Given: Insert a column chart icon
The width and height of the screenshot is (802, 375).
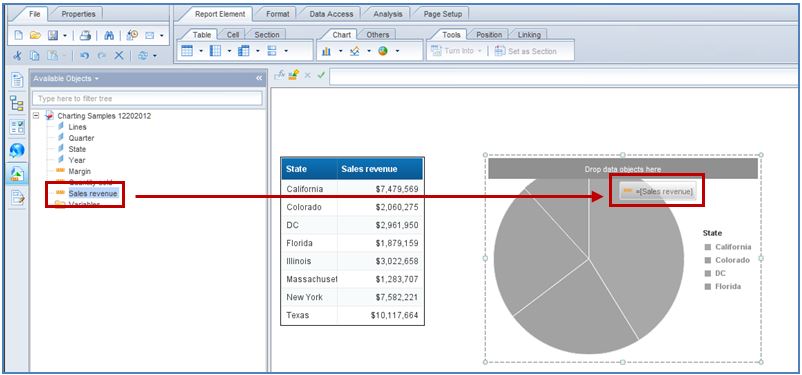Looking at the screenshot, I should 326,51.
